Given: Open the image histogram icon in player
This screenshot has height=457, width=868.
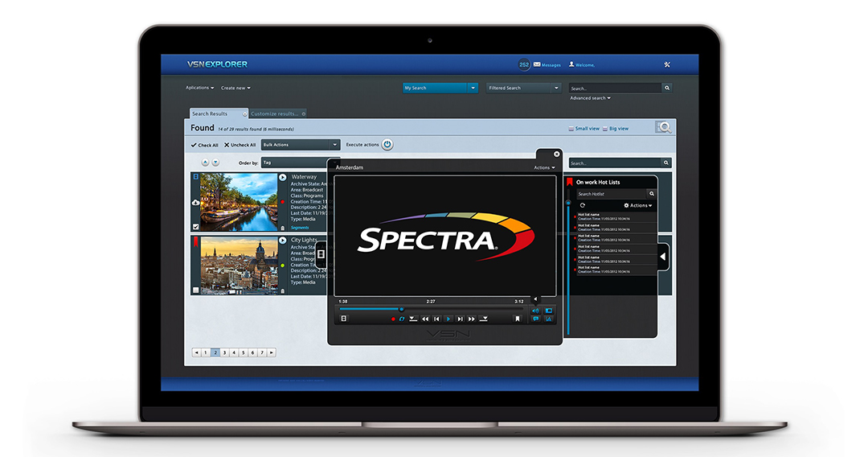Looking at the screenshot, I should [549, 319].
